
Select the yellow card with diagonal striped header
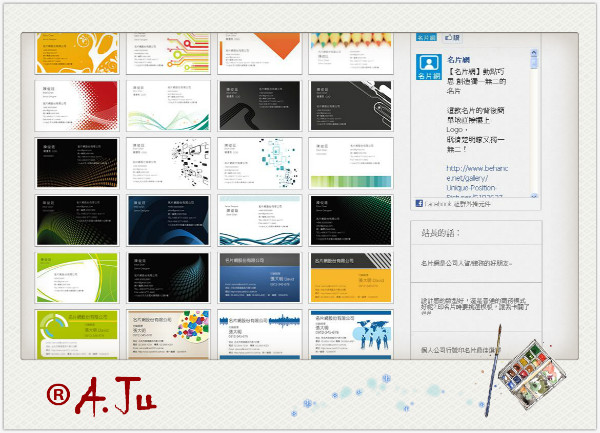pyautogui.click(x=351, y=278)
